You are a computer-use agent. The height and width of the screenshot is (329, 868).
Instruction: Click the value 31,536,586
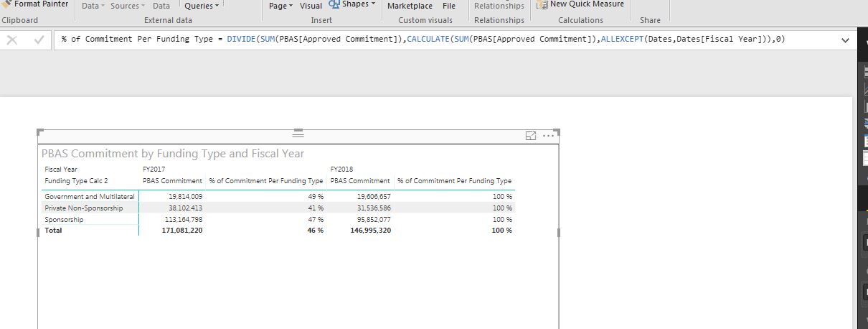(374, 208)
